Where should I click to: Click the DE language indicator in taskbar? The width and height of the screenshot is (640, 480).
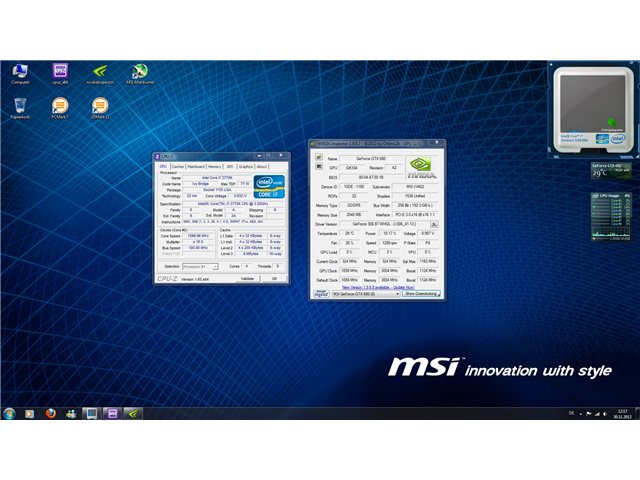click(x=571, y=413)
